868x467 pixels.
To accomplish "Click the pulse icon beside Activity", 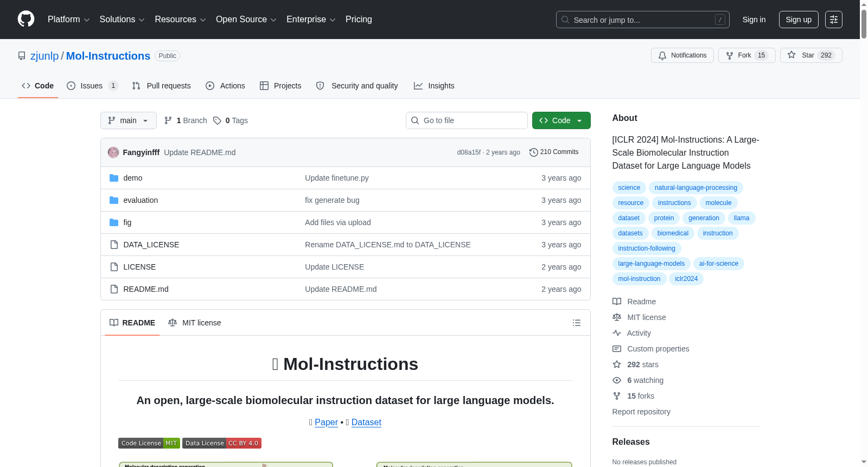I will tap(617, 333).
